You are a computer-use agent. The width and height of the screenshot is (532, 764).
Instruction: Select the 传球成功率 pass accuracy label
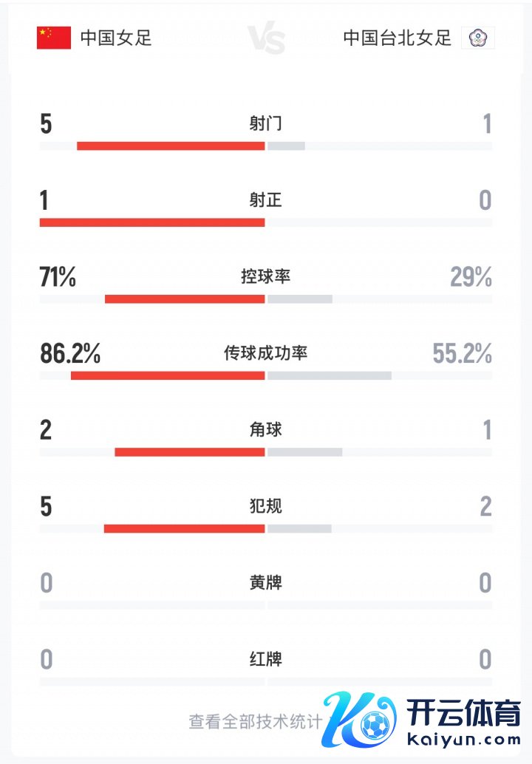point(266,353)
